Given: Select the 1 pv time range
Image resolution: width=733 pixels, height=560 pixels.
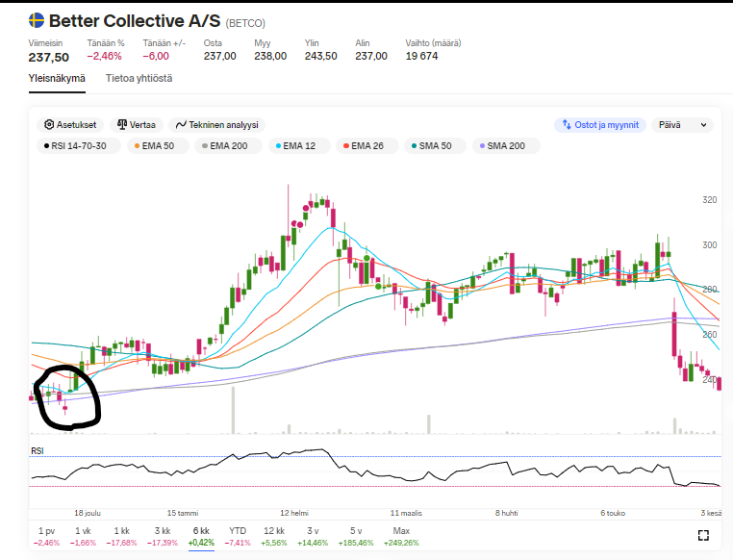Looking at the screenshot, I should [47, 536].
